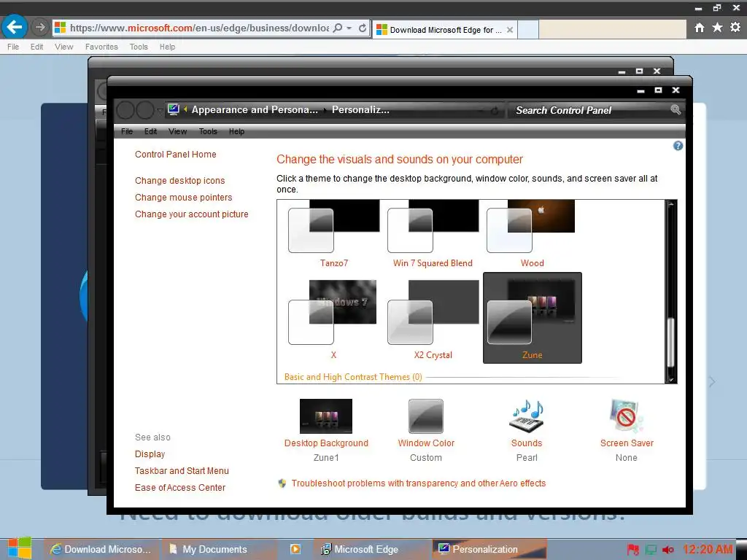Open Internet Explorer Help menu
Viewport: 747px width, 560px height.
(x=167, y=47)
